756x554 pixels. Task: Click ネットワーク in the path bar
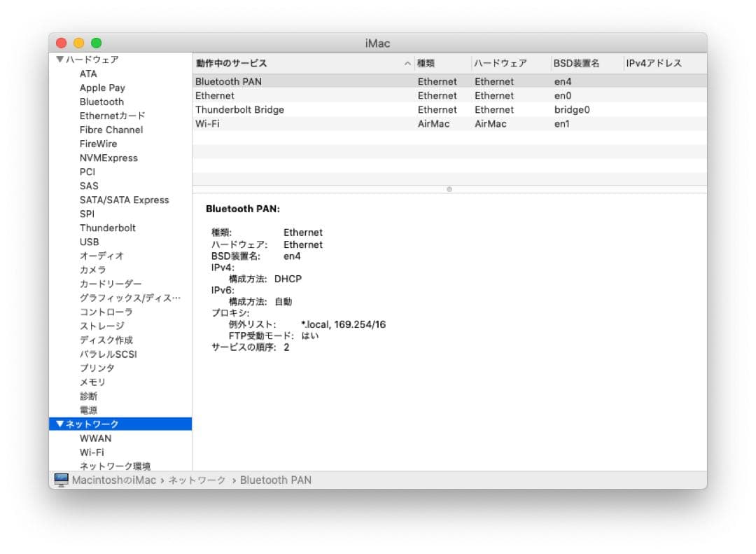click(197, 480)
